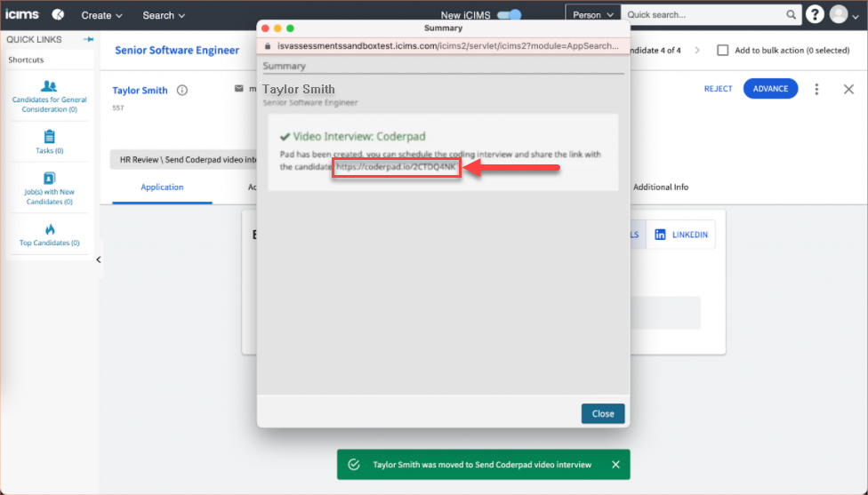Select the Additional Info tab
868x495 pixels.
(x=661, y=187)
